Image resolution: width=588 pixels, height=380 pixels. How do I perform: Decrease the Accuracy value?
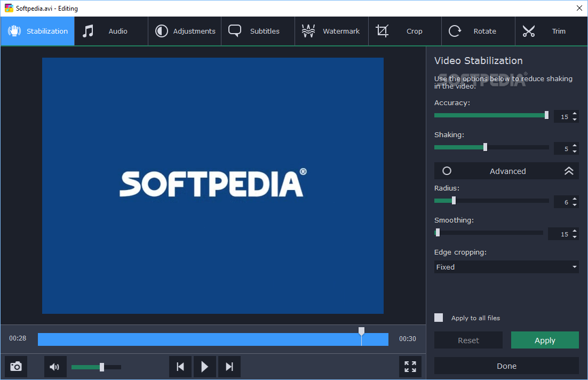point(575,120)
